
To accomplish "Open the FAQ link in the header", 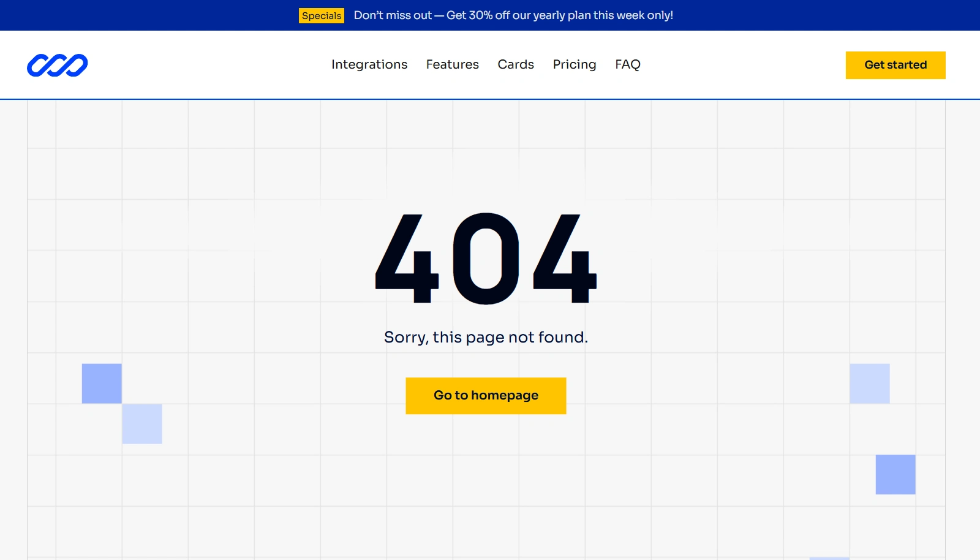I will click(x=628, y=64).
